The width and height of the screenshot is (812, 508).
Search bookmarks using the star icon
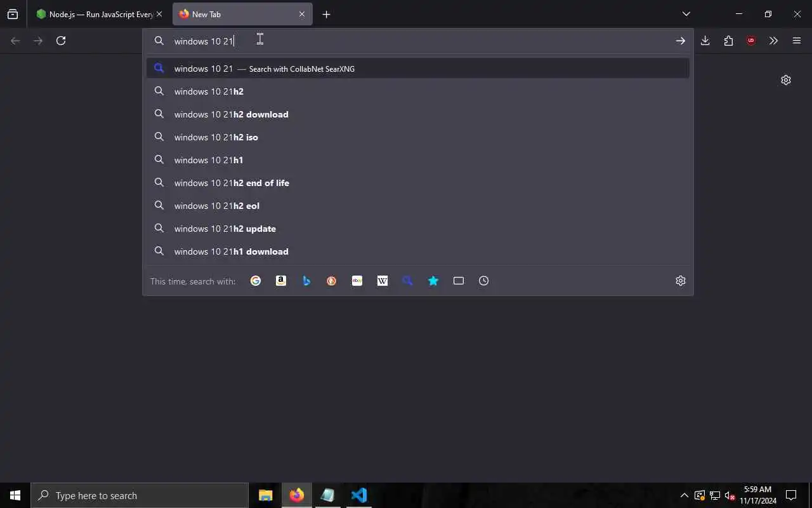click(x=433, y=281)
